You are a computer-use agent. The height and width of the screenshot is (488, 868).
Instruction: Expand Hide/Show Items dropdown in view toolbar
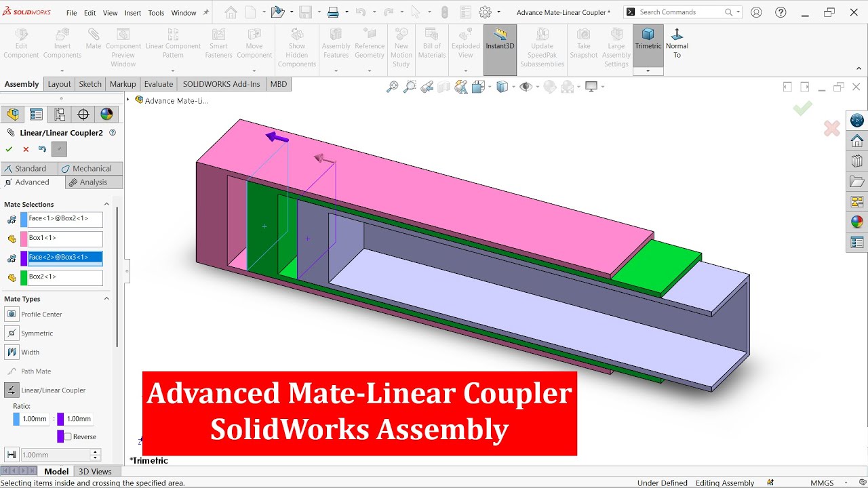538,87
